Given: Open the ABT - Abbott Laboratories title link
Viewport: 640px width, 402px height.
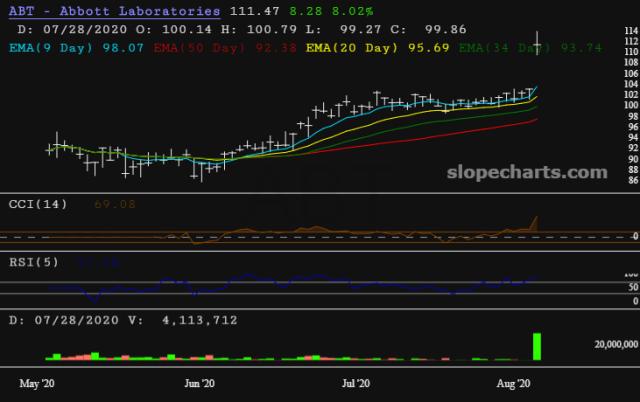Looking at the screenshot, I should pyautogui.click(x=114, y=11).
